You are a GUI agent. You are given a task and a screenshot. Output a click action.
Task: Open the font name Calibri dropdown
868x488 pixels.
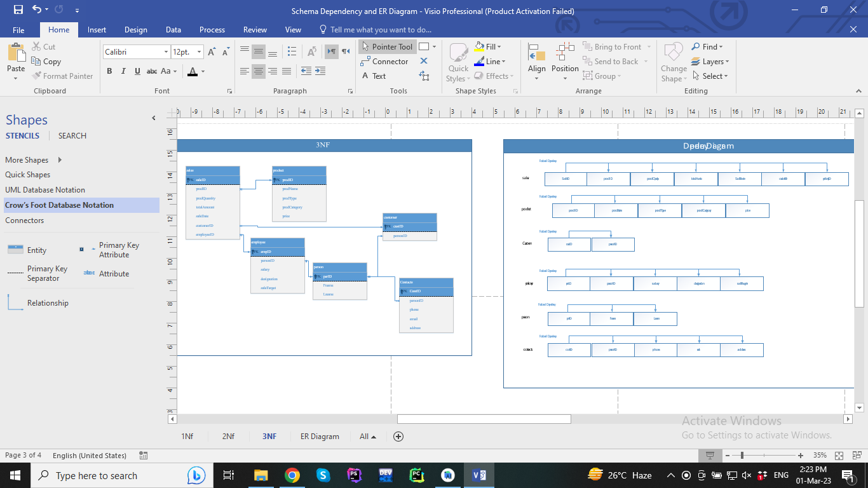pos(166,52)
